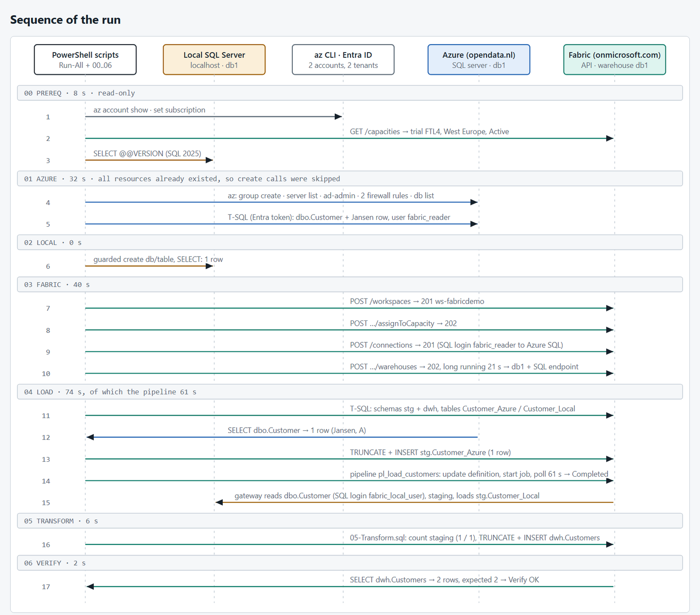Click '05-Transform.sql: count staging' message
Screen dimensions: 700x615
pos(475,538)
